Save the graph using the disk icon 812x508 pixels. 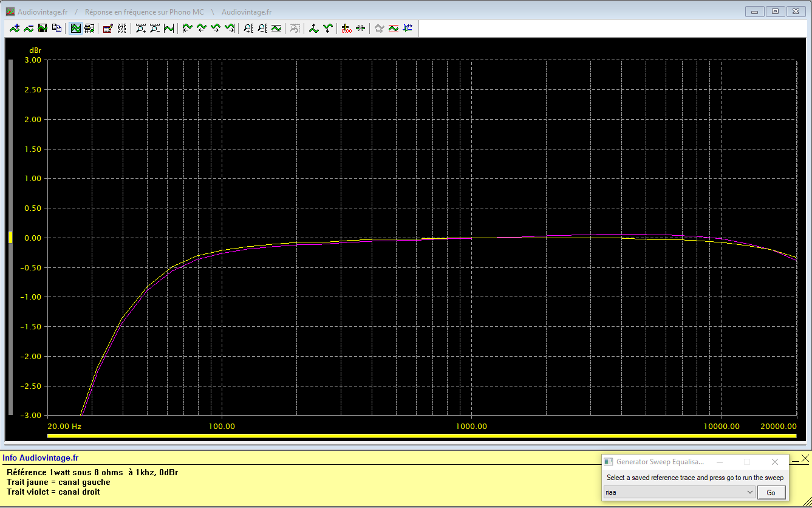43,28
